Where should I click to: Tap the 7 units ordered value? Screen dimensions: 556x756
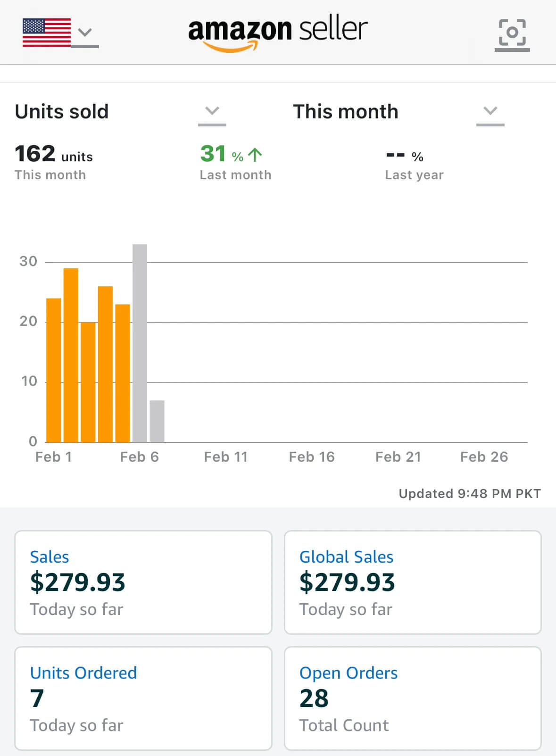click(37, 698)
